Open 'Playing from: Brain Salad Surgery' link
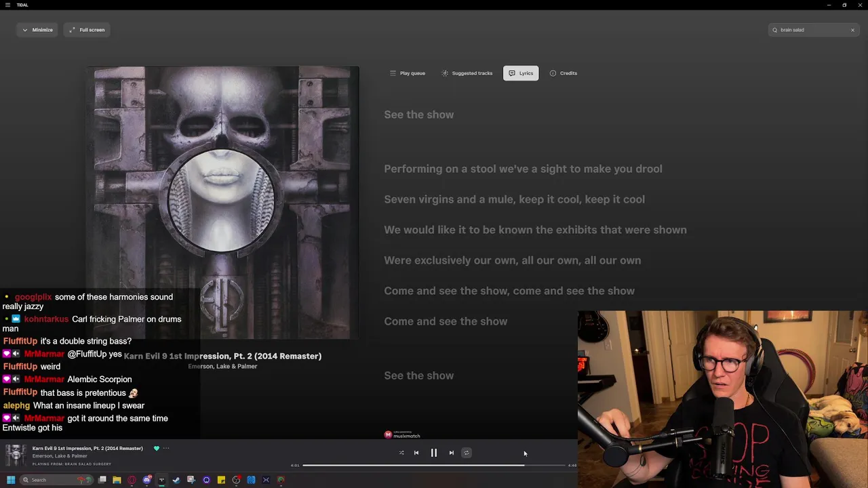Screen dimensions: 868x488 point(71,464)
